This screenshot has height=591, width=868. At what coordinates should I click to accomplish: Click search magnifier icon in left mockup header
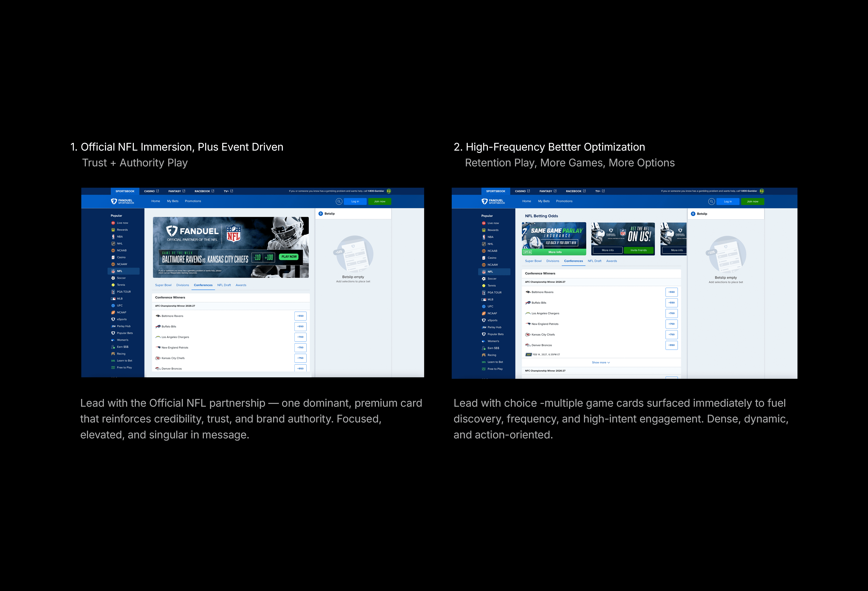click(x=339, y=202)
